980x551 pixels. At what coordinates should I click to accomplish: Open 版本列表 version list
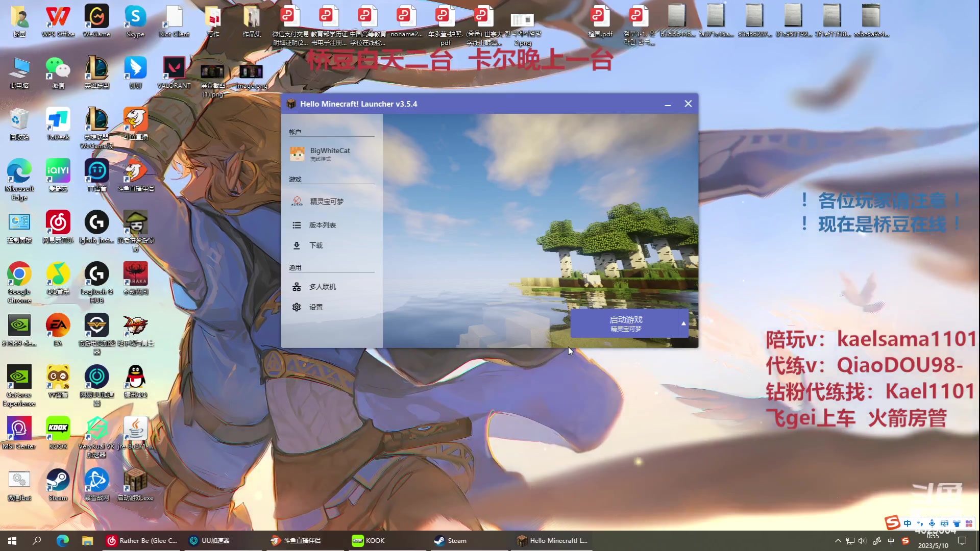pos(332,225)
